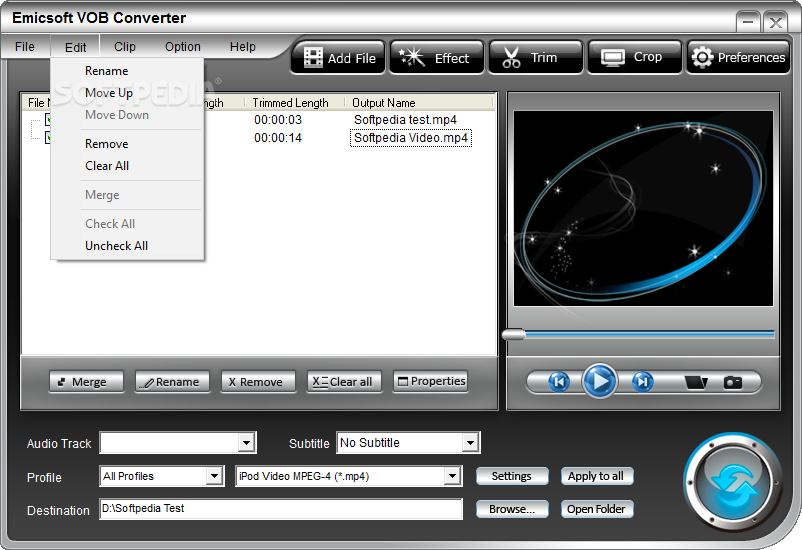802x550 pixels.
Task: Click the Rename button below file list
Action: [x=172, y=382]
